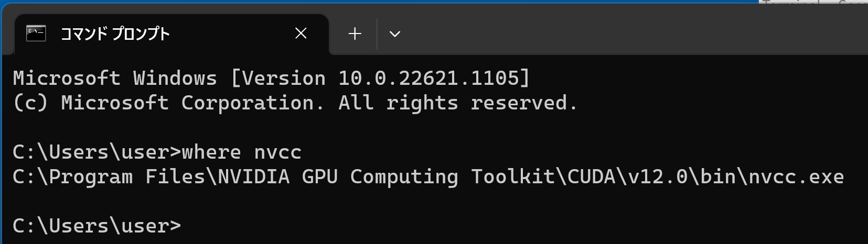
Task: Click the 'NVIDIA GPU Computing' text in the output
Action: 338,177
